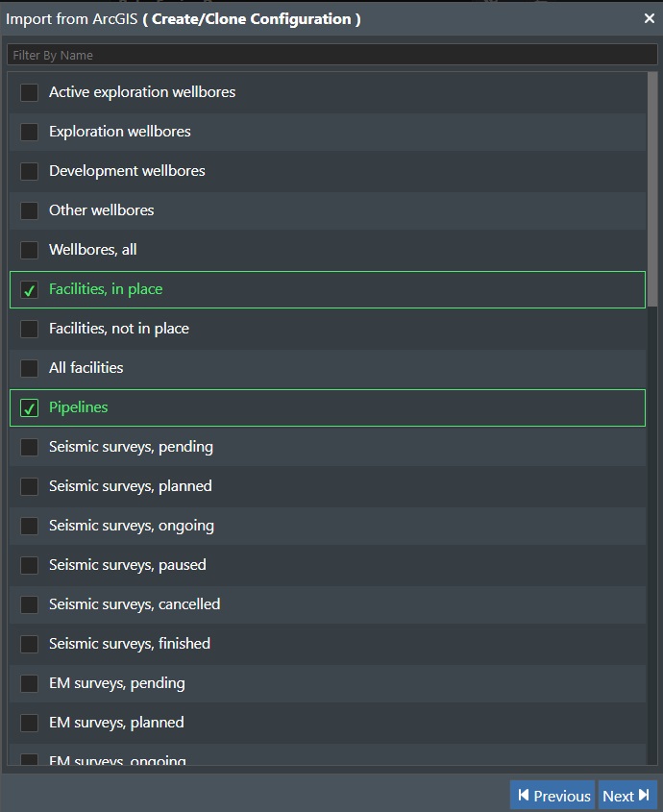Uncheck the Facilities, in place checkbox
Viewport: 663px width, 812px height.
(29, 290)
